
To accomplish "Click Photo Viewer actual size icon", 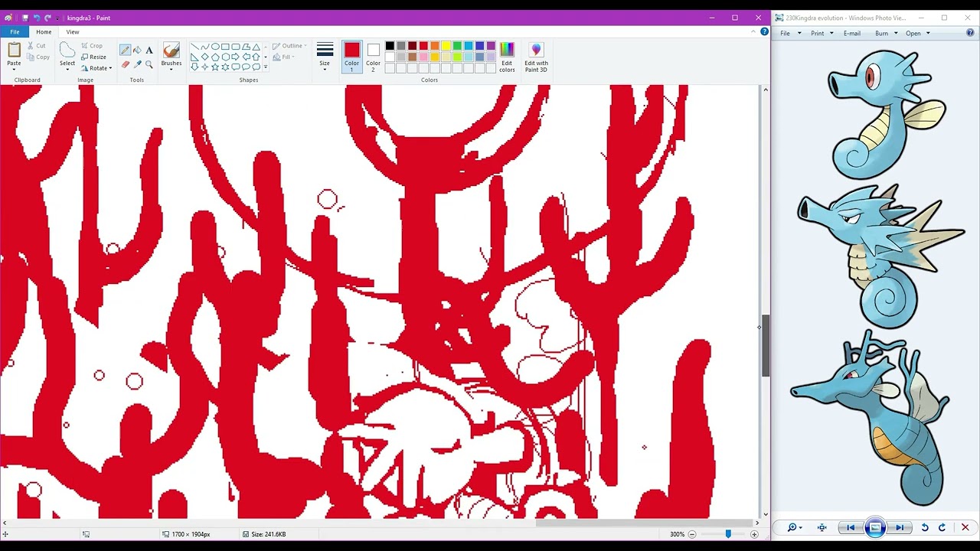I will (x=822, y=527).
